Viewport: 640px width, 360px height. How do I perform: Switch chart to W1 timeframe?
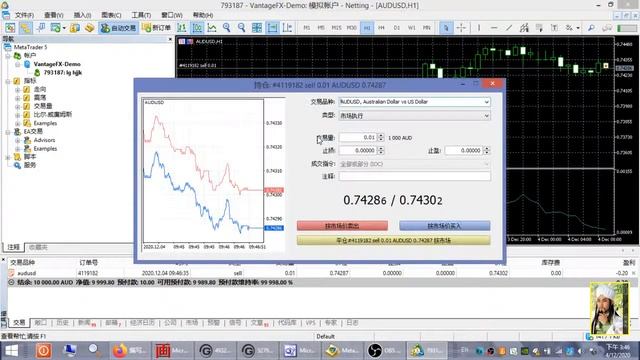tap(411, 28)
